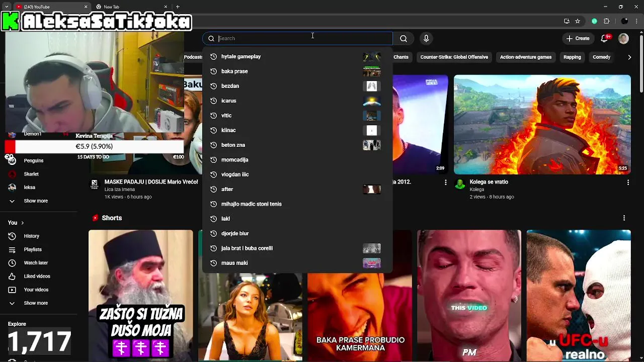
Task: Choose 'maus maki' from search history
Action: (297, 263)
